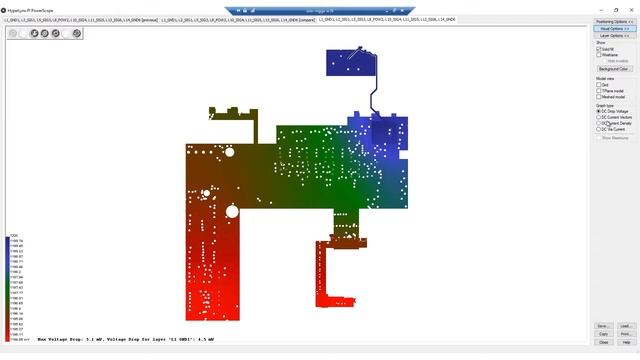Click the large white hole in the red plane
640x360 pixels.
click(x=232, y=211)
